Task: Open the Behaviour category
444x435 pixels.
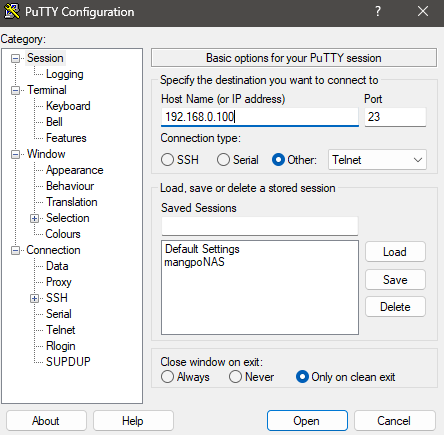Action: pos(70,186)
